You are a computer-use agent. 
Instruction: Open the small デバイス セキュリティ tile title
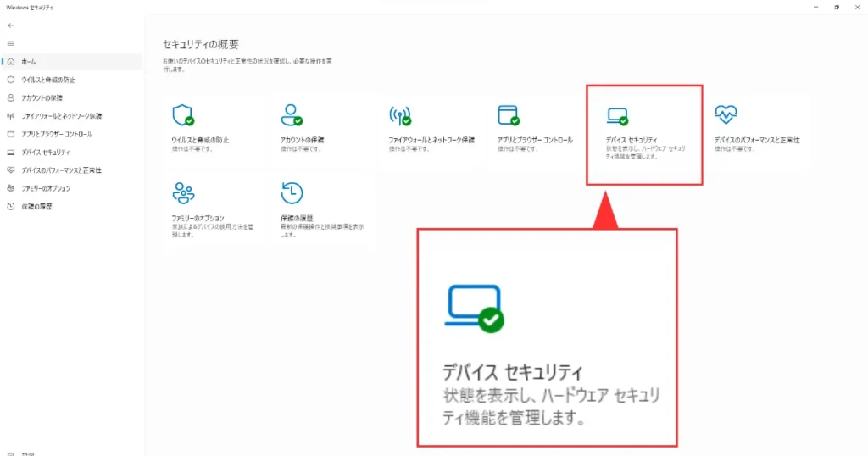[x=631, y=140]
